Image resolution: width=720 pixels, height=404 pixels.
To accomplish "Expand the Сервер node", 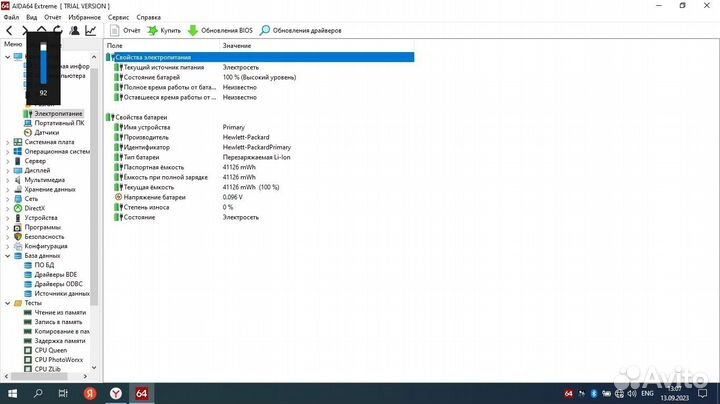I will pos(7,161).
